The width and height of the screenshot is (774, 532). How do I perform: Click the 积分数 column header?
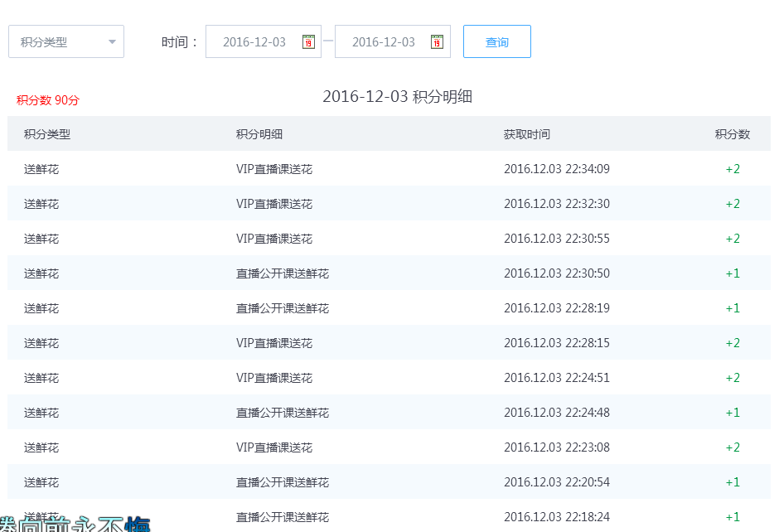(x=733, y=134)
